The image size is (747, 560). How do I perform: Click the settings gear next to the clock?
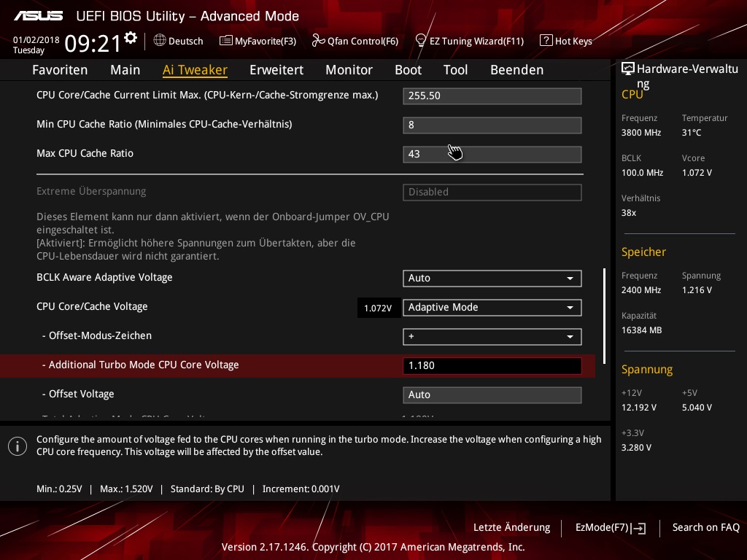(x=131, y=38)
